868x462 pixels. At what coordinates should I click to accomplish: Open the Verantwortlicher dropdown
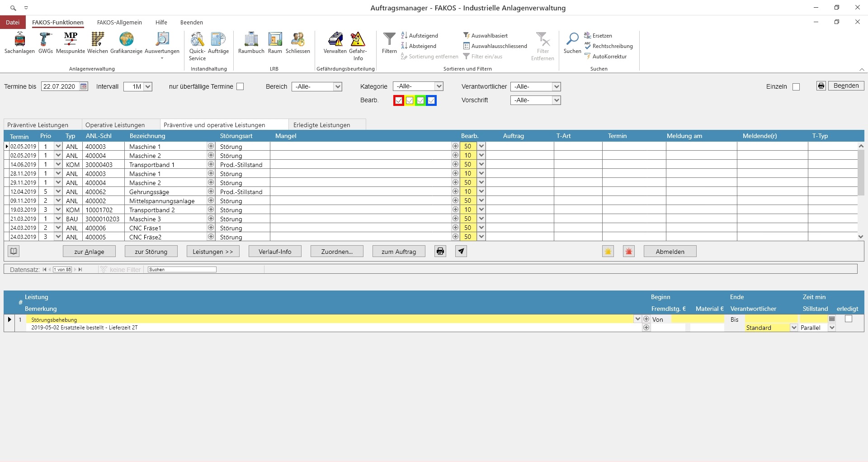tap(557, 86)
